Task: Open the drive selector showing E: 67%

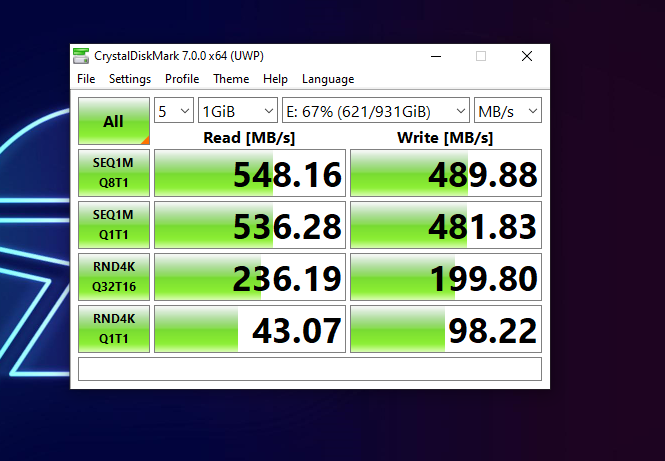Action: tap(376, 111)
